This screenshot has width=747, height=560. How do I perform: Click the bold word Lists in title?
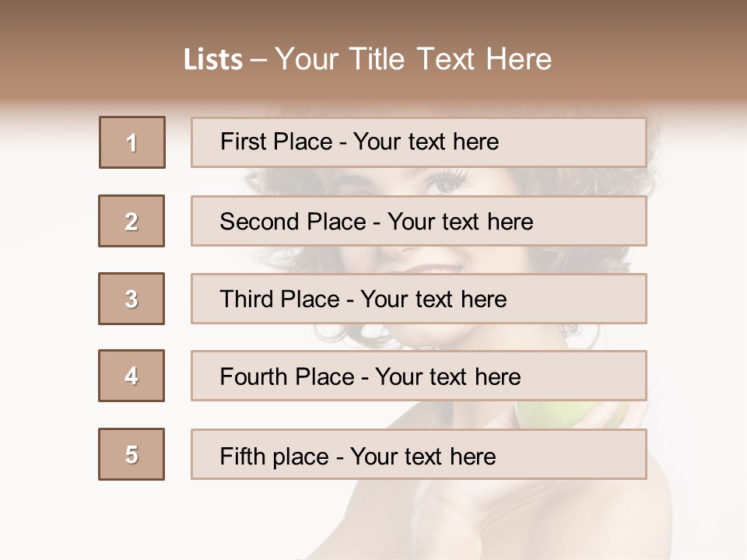tap(213, 59)
